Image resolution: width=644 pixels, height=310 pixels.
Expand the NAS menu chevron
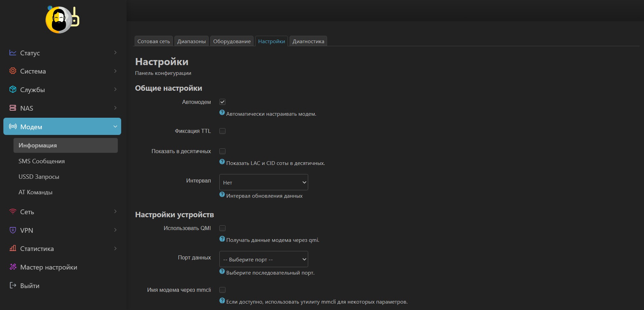pos(115,108)
